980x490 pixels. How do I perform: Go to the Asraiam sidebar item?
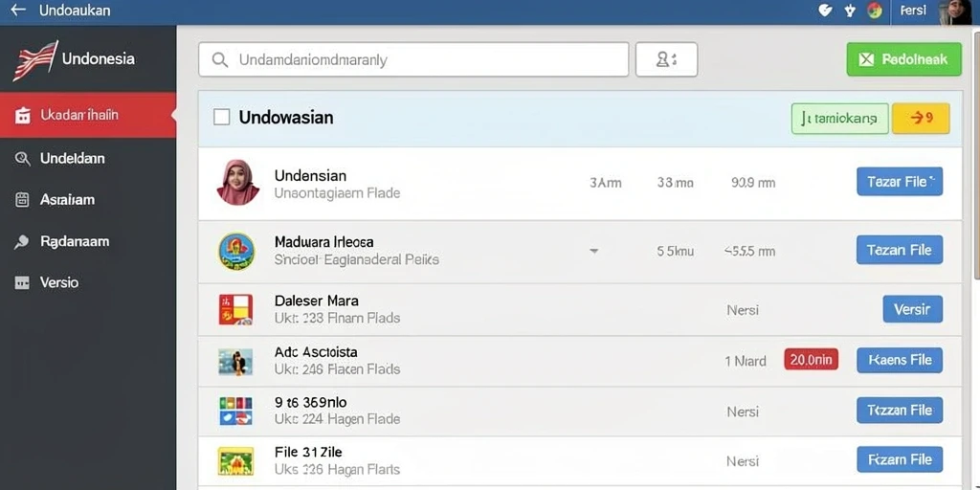[x=88, y=200]
